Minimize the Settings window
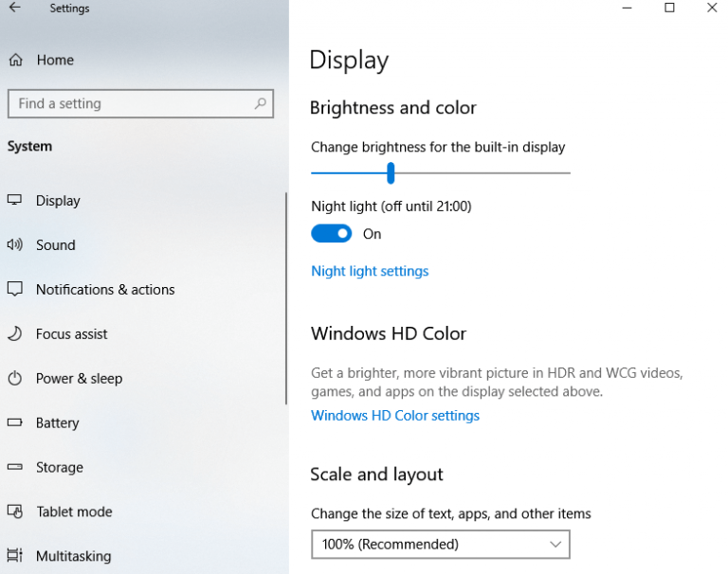This screenshot has height=574, width=728. click(627, 8)
